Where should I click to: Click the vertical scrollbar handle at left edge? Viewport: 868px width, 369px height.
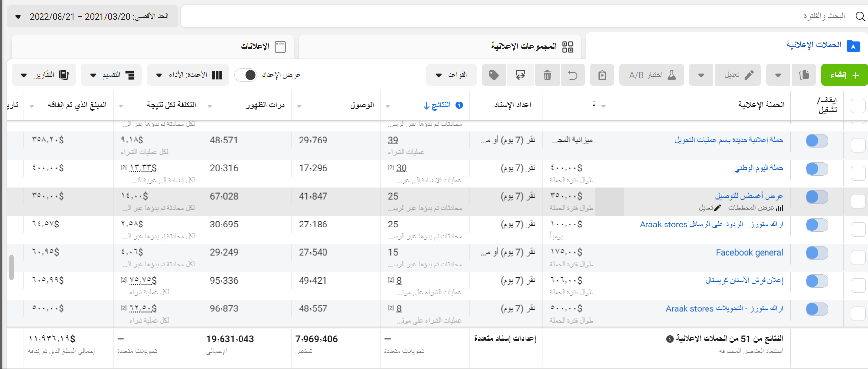pos(11,267)
